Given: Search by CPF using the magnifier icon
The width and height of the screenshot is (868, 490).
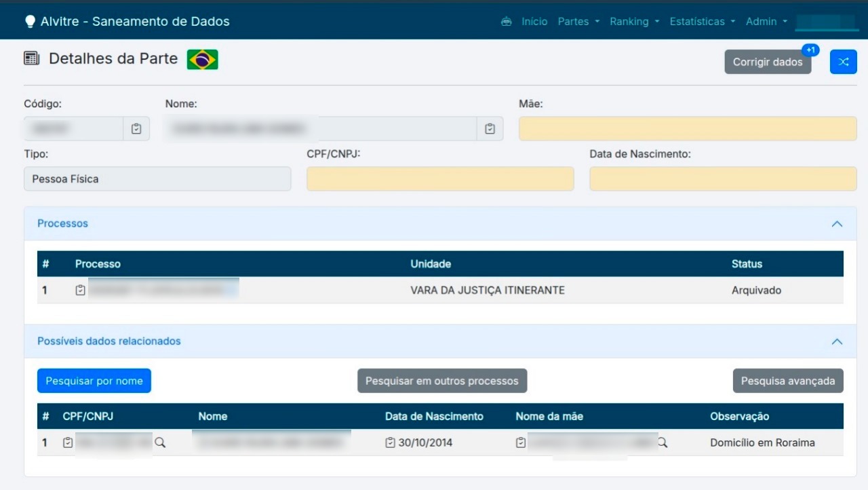Looking at the screenshot, I should point(161,442).
